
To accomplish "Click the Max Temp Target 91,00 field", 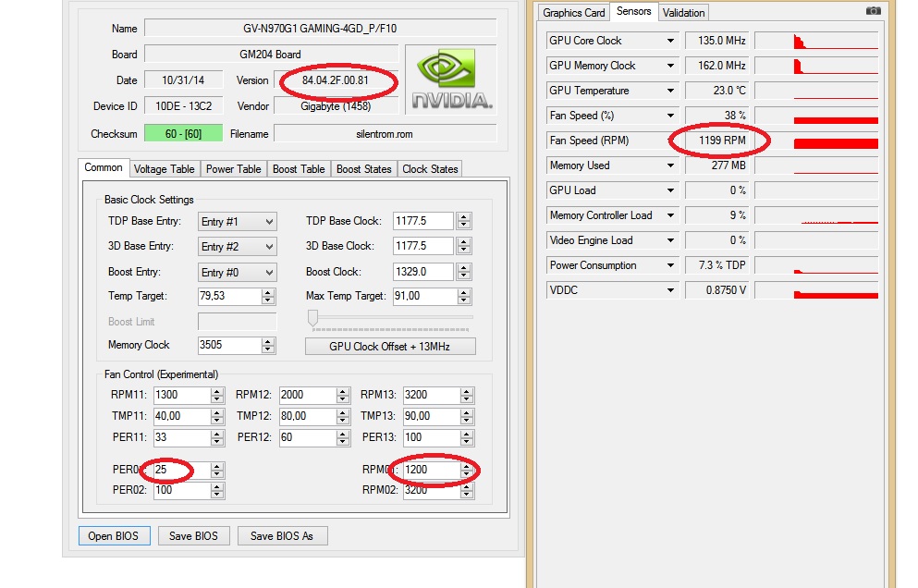I will (425, 297).
